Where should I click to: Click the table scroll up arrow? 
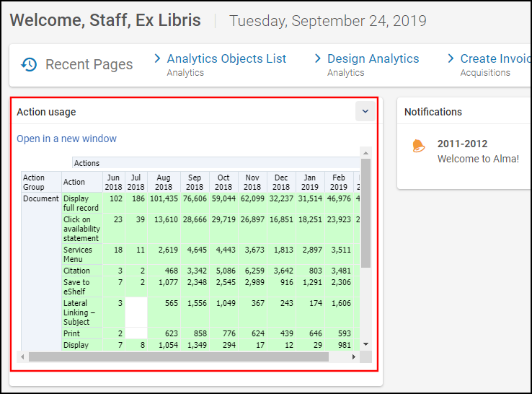coord(365,153)
